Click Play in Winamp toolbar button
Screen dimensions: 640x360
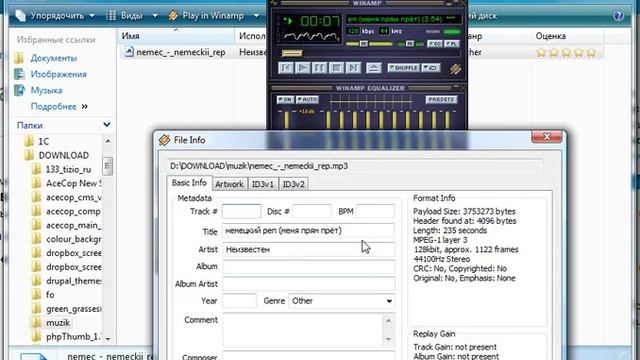pos(206,16)
